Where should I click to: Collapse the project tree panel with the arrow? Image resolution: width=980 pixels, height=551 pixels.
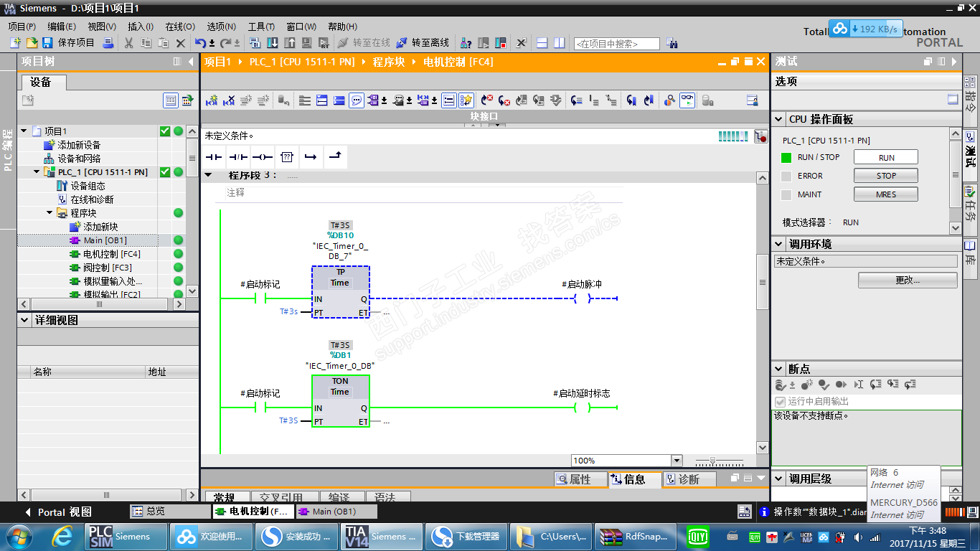pyautogui.click(x=191, y=62)
